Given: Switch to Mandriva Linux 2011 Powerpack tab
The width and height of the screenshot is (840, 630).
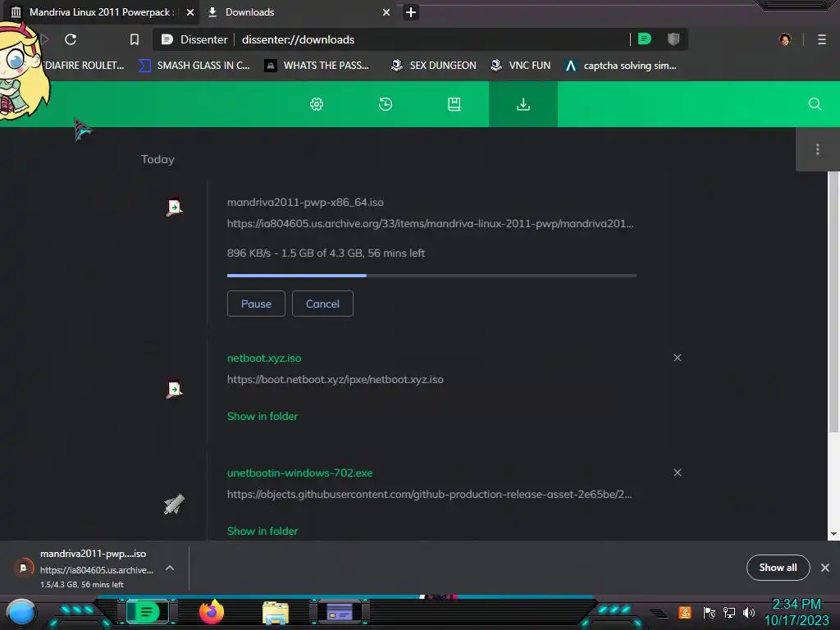Looking at the screenshot, I should (x=100, y=11).
